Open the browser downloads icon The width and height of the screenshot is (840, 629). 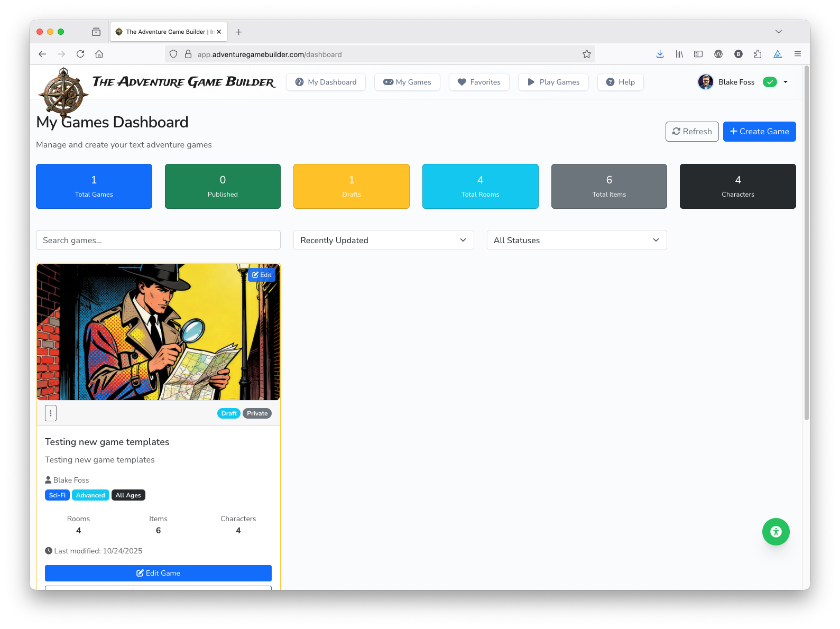pyautogui.click(x=660, y=54)
